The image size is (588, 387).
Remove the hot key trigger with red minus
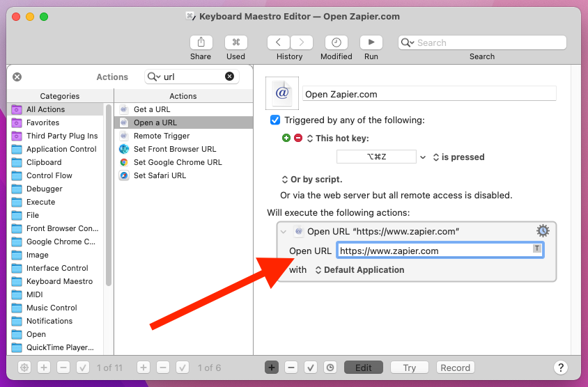coord(298,138)
